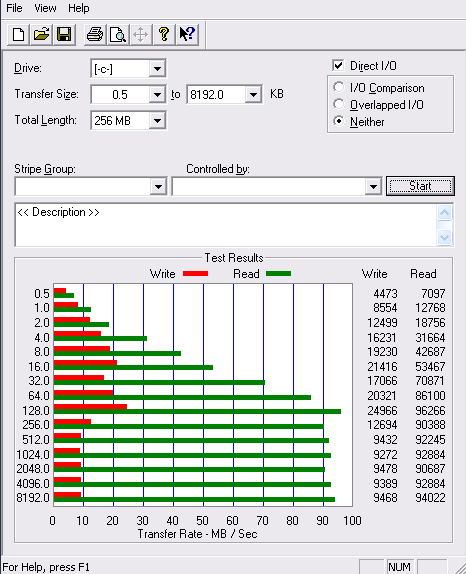This screenshot has width=466, height=574.
Task: Select the I/O Comparison radio button
Action: click(339, 87)
